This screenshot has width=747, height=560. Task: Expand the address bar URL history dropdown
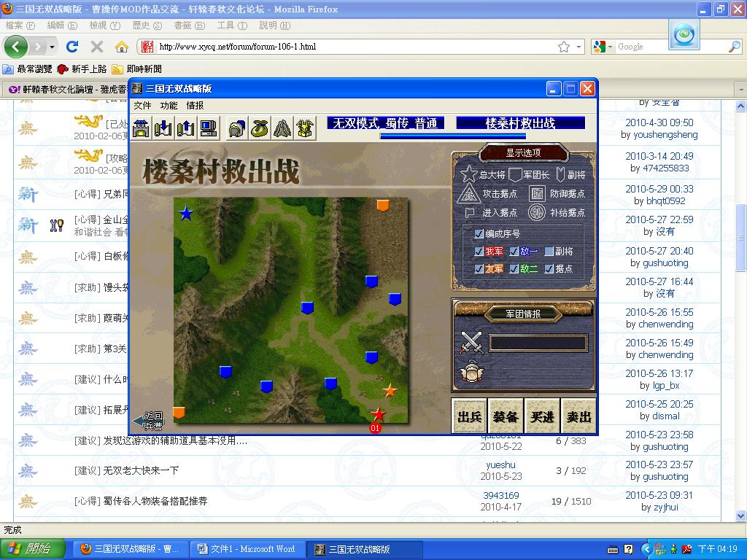579,47
